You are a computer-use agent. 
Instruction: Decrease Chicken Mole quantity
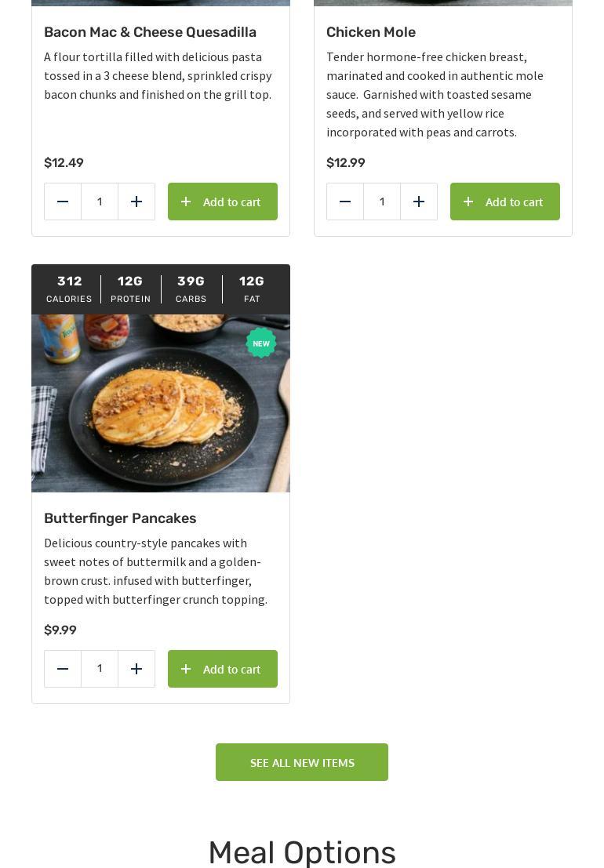(345, 202)
